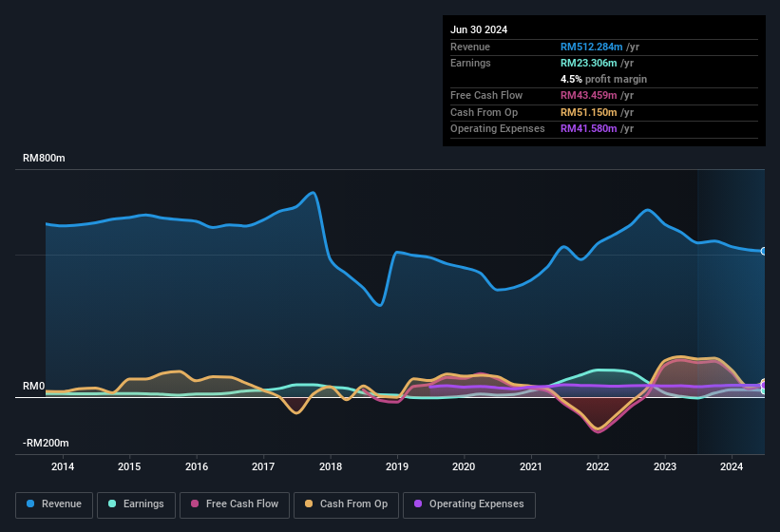
Task: Click the Revenue label in tooltip
Action: [470, 47]
